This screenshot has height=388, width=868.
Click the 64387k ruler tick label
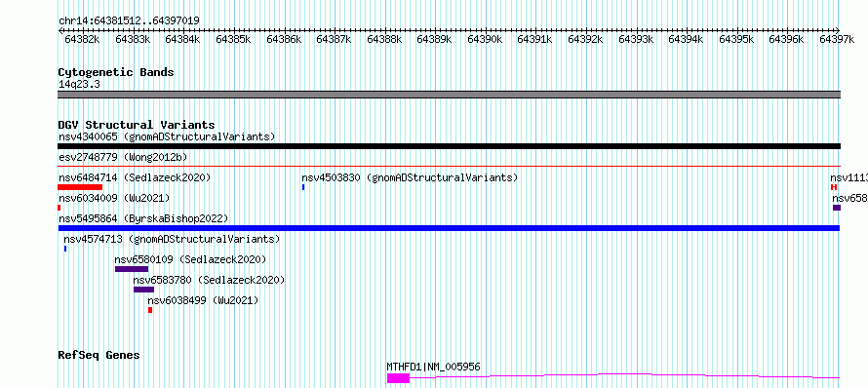coord(334,39)
